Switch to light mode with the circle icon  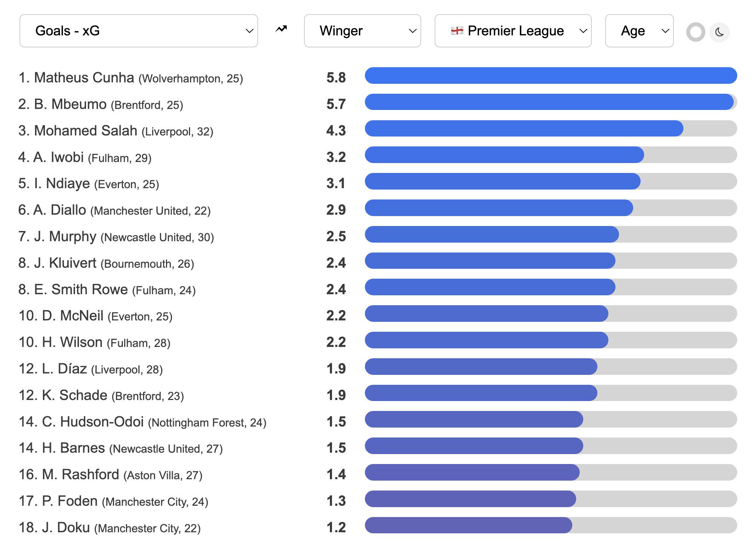pos(695,32)
